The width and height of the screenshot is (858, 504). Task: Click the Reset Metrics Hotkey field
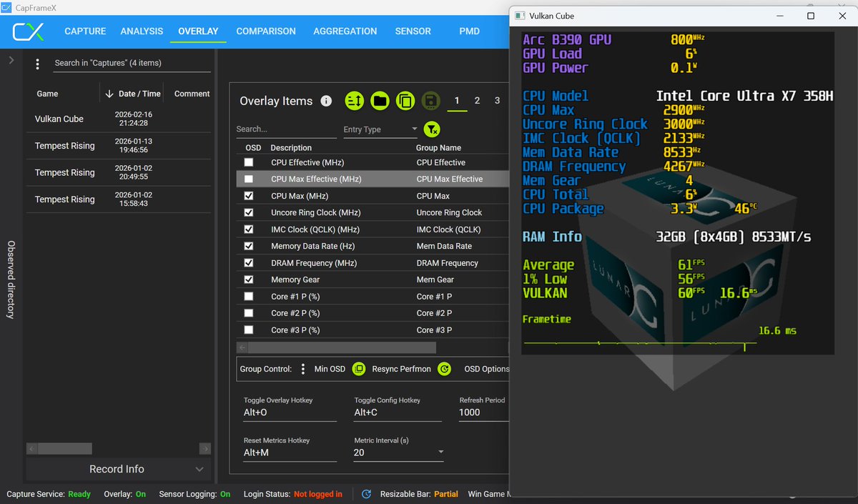tap(290, 453)
